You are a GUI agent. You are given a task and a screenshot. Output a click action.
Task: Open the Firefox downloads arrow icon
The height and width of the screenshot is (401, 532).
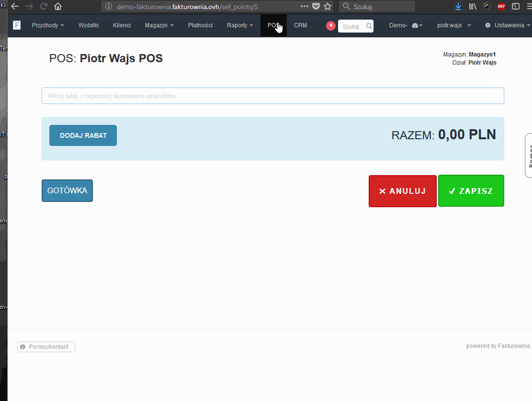(458, 6)
